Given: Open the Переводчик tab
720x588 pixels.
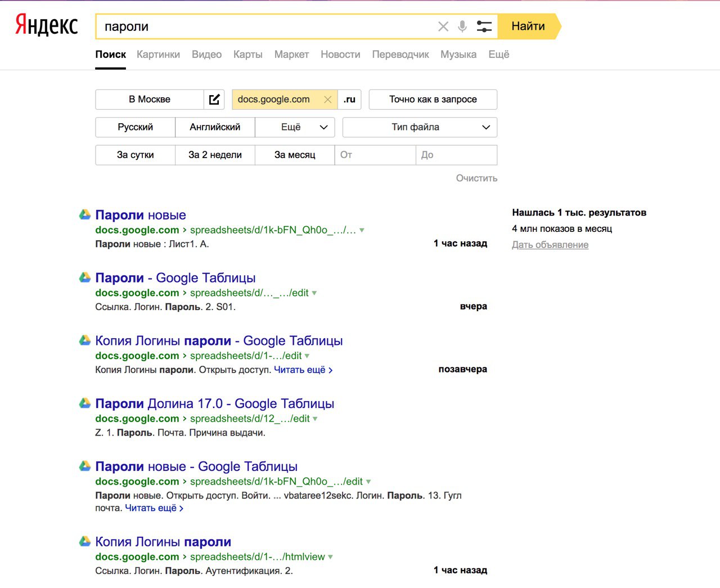Looking at the screenshot, I should [400, 55].
